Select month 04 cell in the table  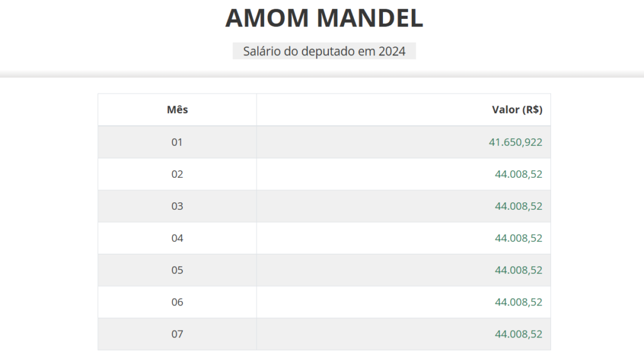pyautogui.click(x=177, y=238)
